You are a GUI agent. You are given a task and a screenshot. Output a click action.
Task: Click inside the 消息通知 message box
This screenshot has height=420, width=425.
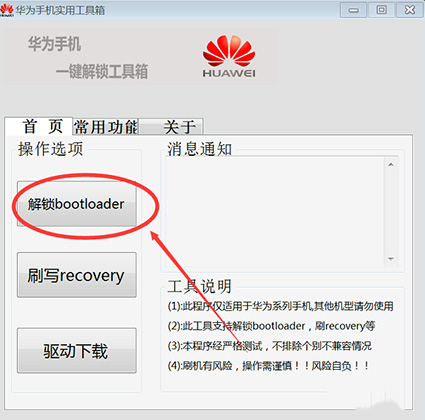(x=275, y=212)
